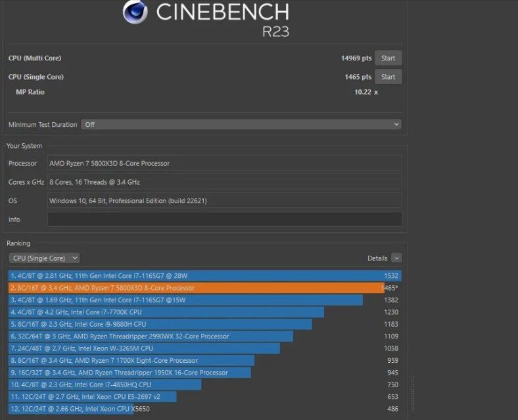Select ranking row Ryzen 7 1700X
Viewport: 518px width, 420px height.
205,361
